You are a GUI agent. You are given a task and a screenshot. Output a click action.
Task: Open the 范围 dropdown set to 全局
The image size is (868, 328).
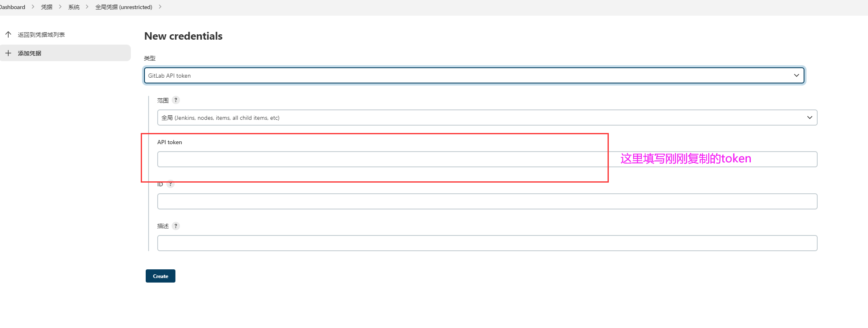pyautogui.click(x=487, y=118)
